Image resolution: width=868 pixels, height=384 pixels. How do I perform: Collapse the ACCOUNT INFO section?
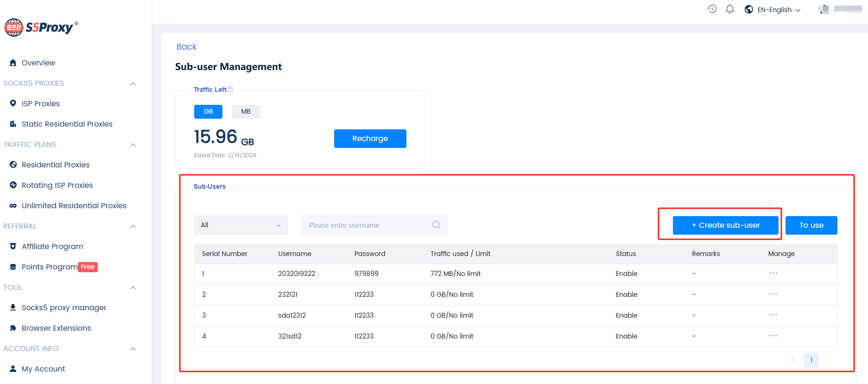point(133,349)
